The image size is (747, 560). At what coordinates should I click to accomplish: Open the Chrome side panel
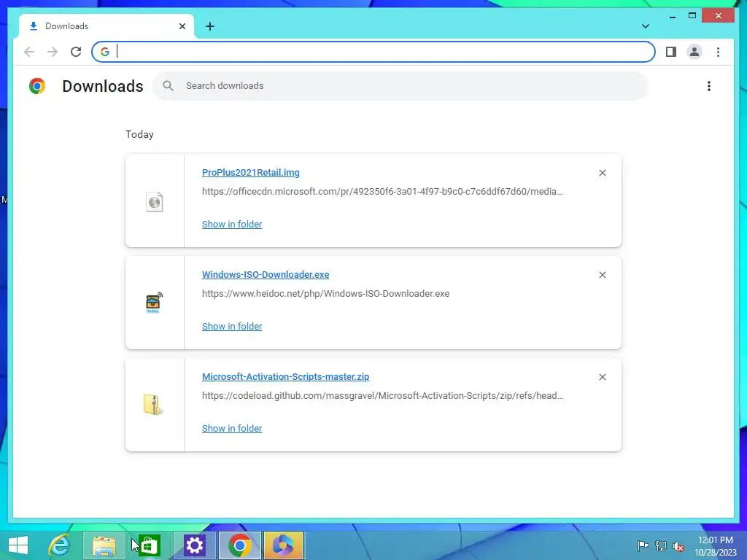[x=671, y=52]
